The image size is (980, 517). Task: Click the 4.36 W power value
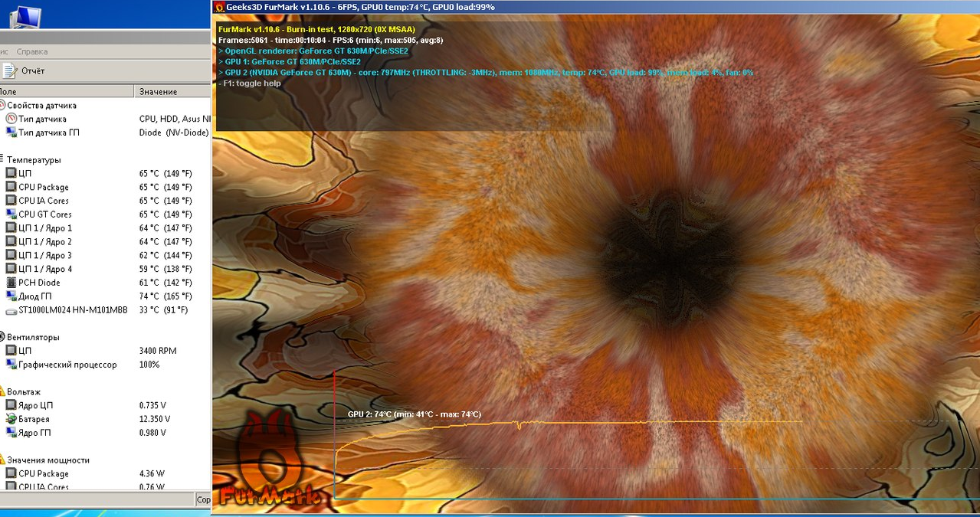click(x=152, y=473)
